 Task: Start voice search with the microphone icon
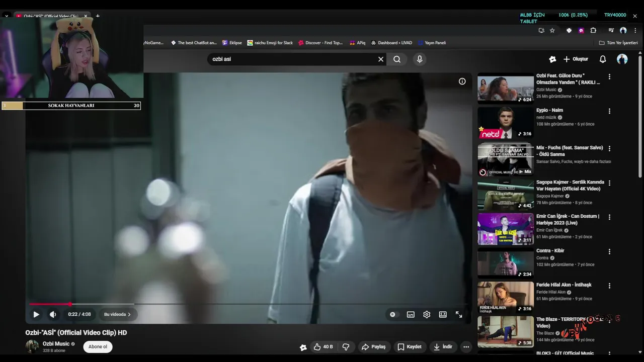(420, 59)
